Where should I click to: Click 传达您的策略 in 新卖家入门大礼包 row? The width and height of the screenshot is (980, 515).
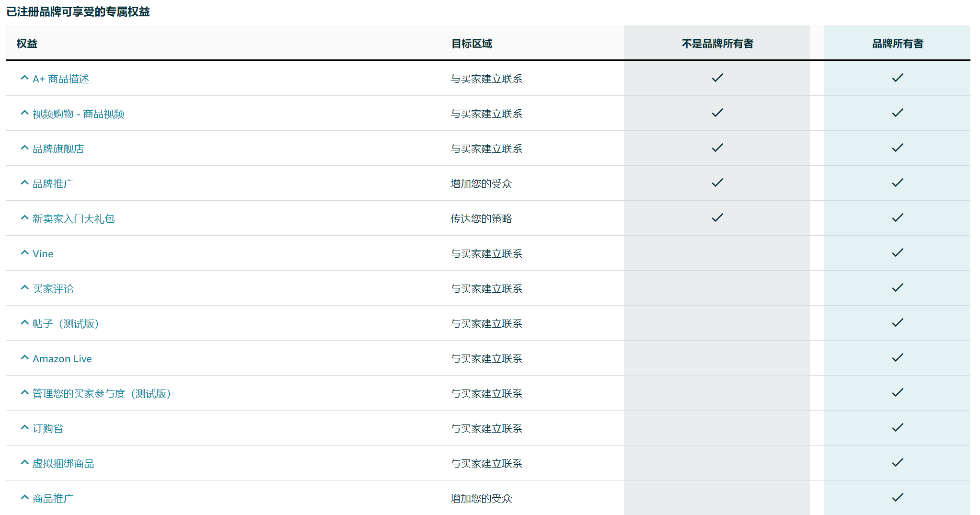tap(482, 219)
